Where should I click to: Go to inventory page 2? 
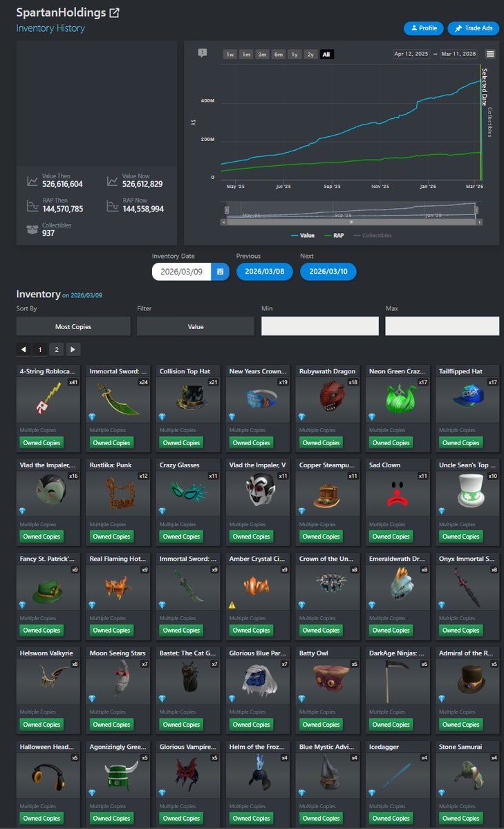(57, 349)
